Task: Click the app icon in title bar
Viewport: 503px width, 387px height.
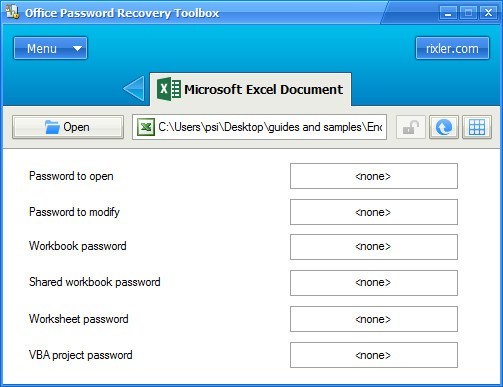Action: coord(12,12)
